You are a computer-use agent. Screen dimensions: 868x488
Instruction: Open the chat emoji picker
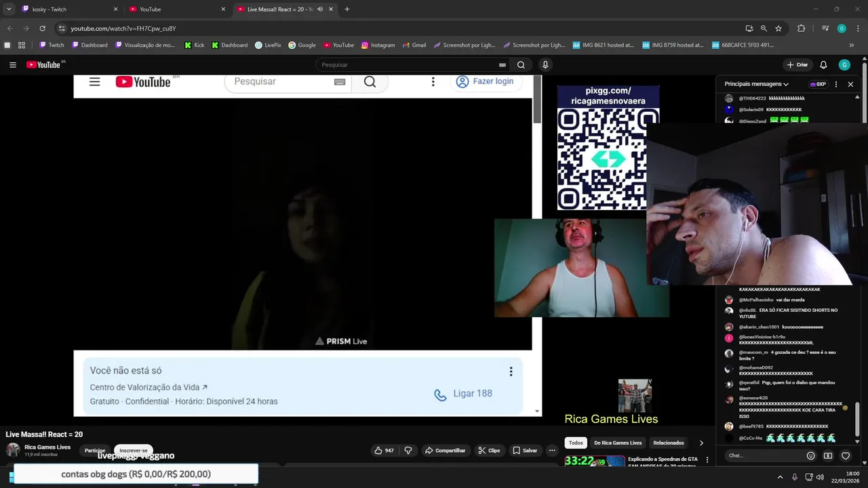coord(810,455)
